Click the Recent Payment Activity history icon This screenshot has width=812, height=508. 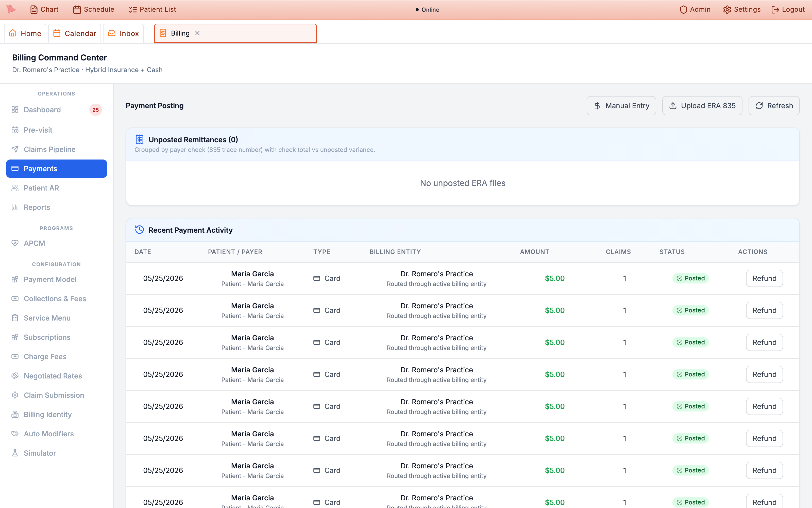tap(139, 230)
